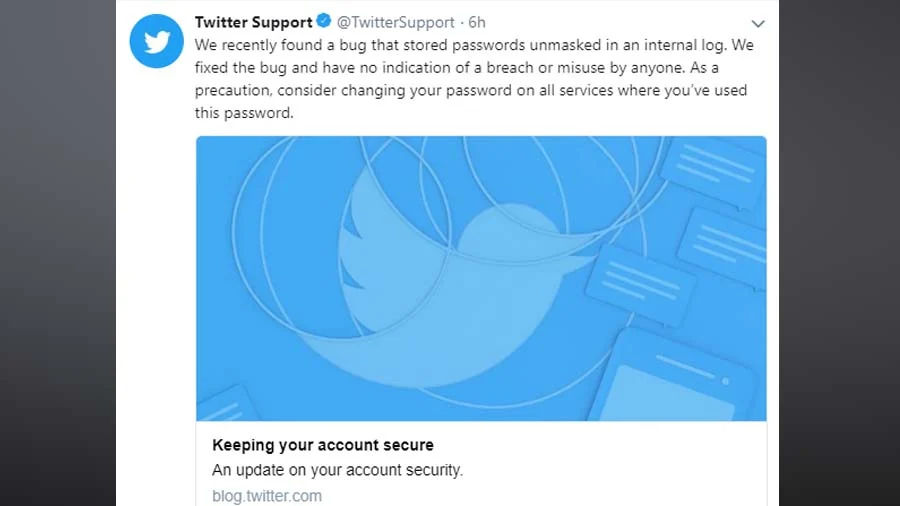Click the phone illustration in card image
Viewport: 900px width, 506px height.
pos(670,376)
